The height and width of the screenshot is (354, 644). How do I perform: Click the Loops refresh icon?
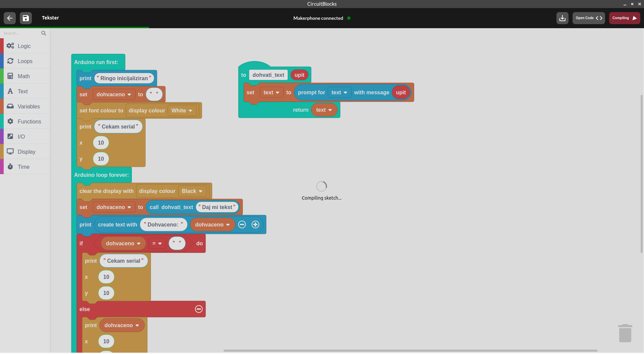10,61
